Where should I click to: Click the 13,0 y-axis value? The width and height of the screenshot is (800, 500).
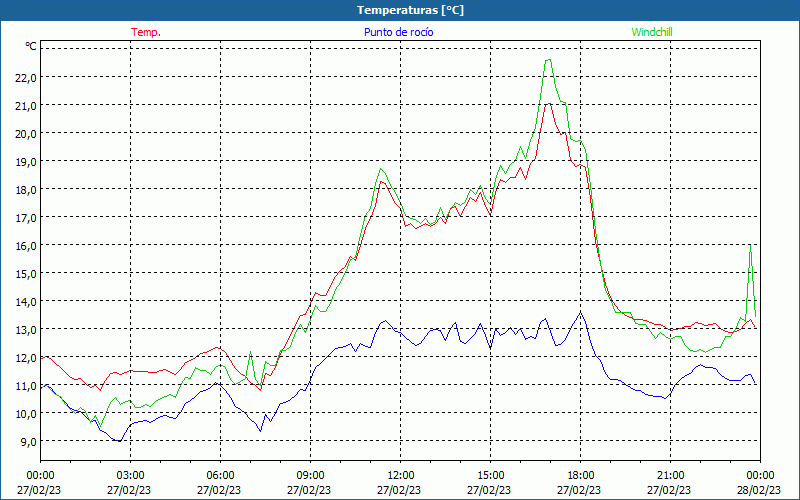pyautogui.click(x=27, y=330)
